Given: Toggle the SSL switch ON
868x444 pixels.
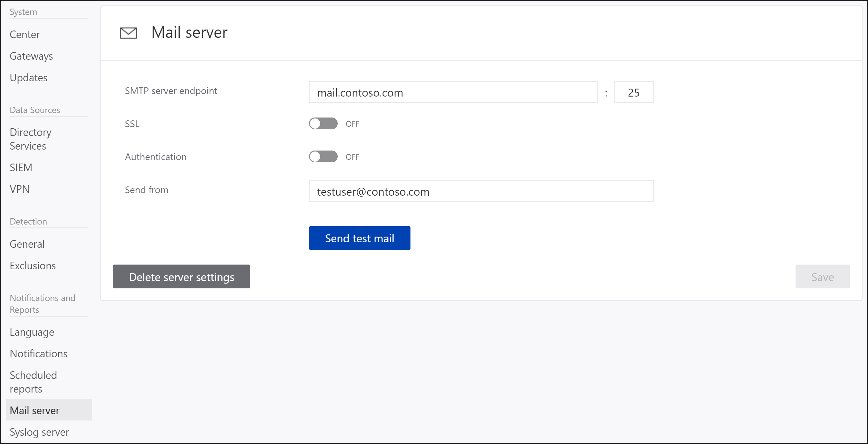Looking at the screenshot, I should click(323, 123).
